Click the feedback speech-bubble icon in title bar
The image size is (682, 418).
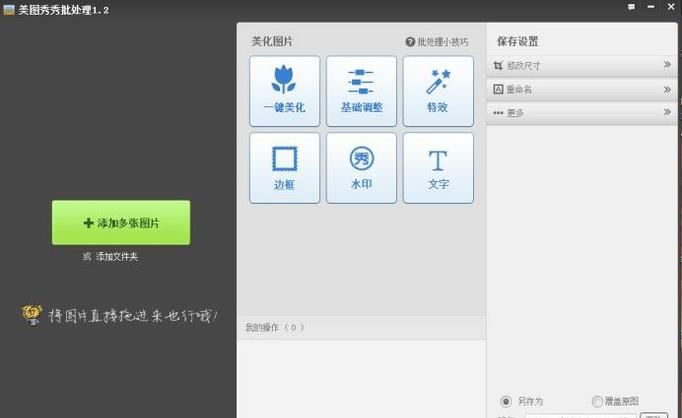tap(631, 7)
